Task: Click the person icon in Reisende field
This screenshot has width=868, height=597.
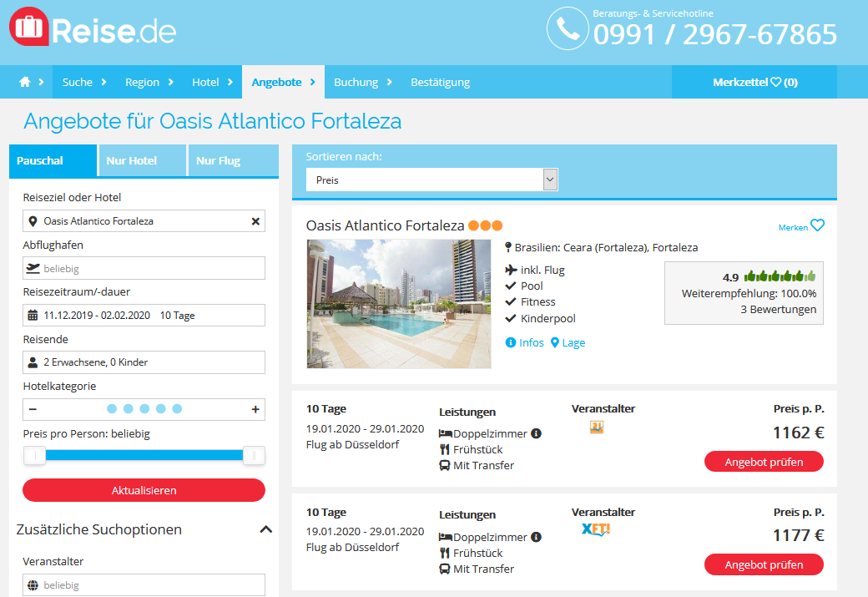Action: pyautogui.click(x=33, y=362)
